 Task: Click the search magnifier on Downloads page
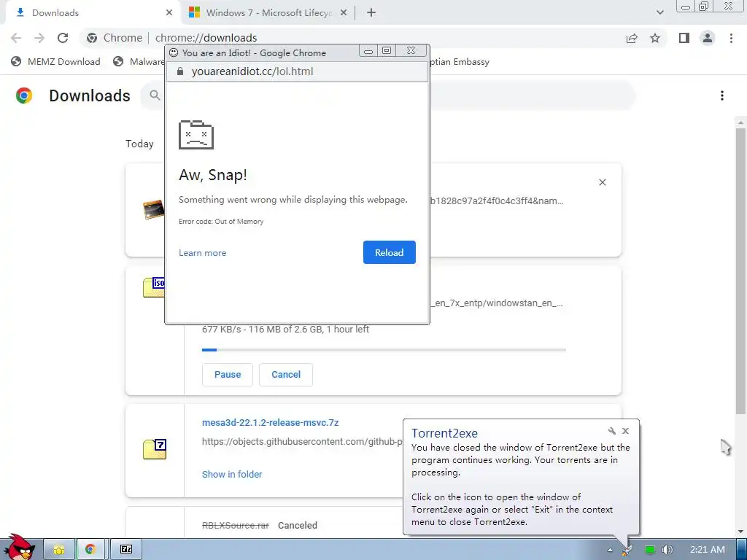click(x=155, y=96)
